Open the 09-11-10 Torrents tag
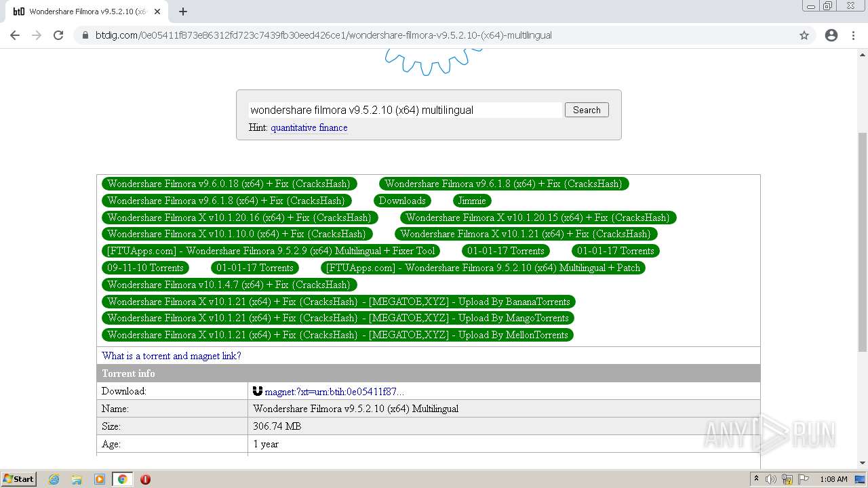 [x=145, y=268]
